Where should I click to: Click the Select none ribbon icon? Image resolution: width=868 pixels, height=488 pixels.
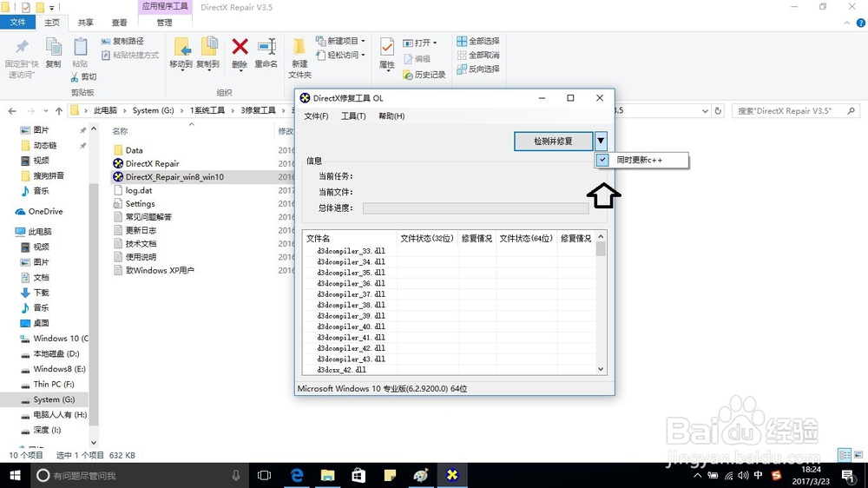click(462, 55)
